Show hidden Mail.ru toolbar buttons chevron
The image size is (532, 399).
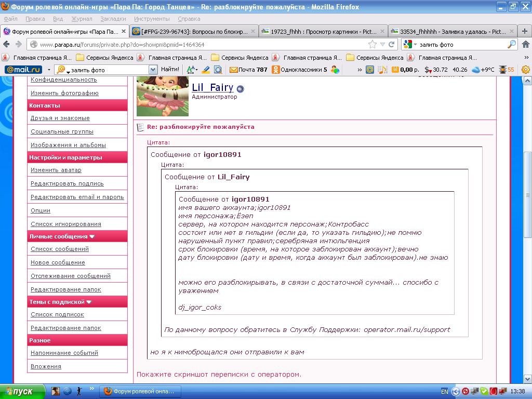[360, 70]
